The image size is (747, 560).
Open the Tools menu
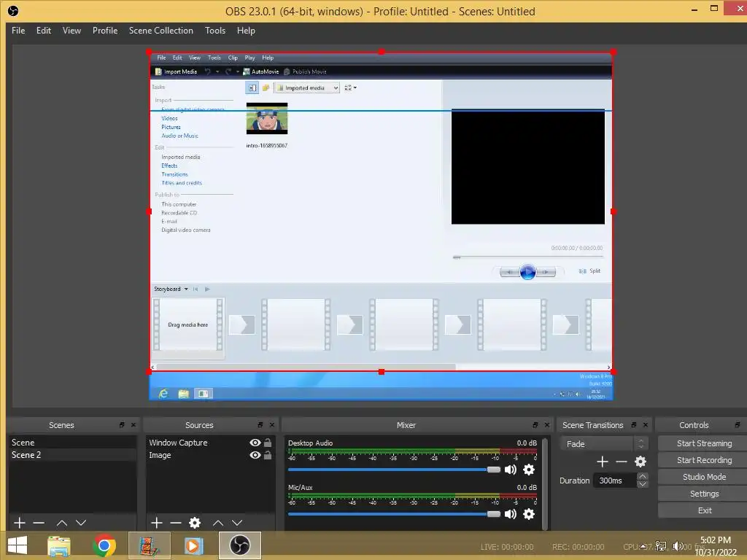[215, 31]
